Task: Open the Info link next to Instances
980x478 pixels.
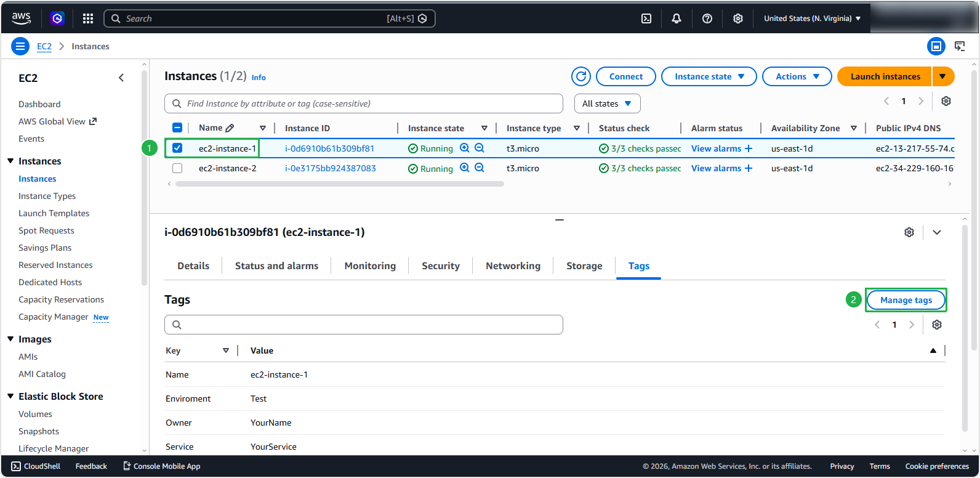Action: point(259,78)
